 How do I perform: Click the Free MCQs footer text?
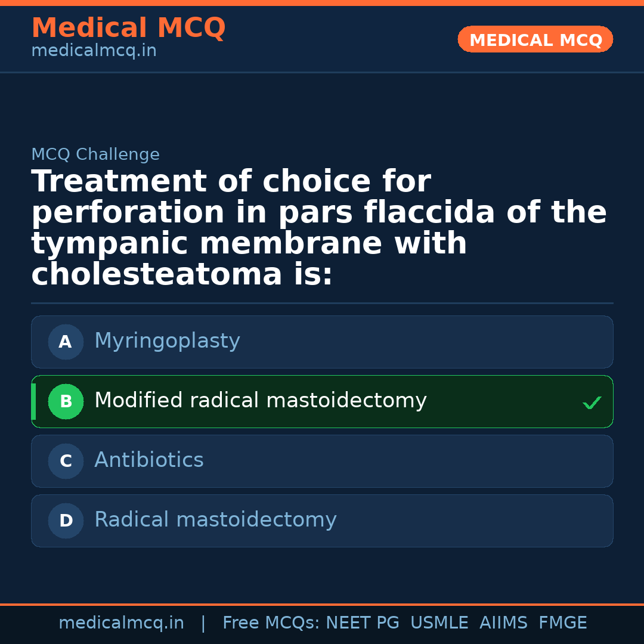[271, 623]
